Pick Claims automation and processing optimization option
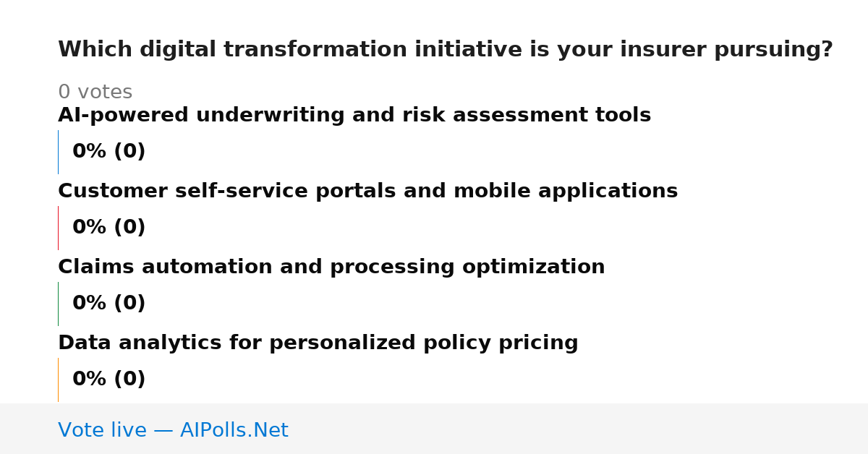Image resolution: width=868 pixels, height=454 pixels. (x=331, y=267)
